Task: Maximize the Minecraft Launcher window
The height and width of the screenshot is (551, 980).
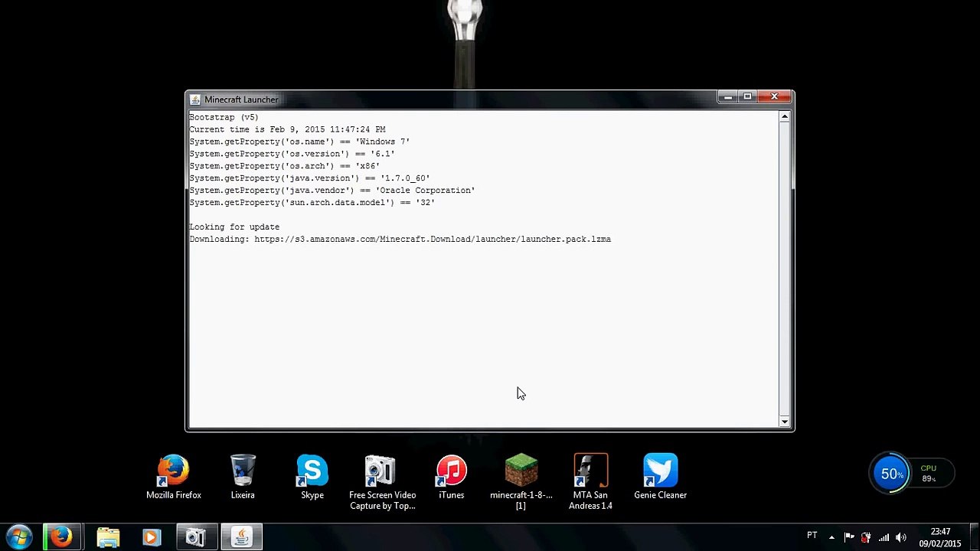Action: (748, 96)
